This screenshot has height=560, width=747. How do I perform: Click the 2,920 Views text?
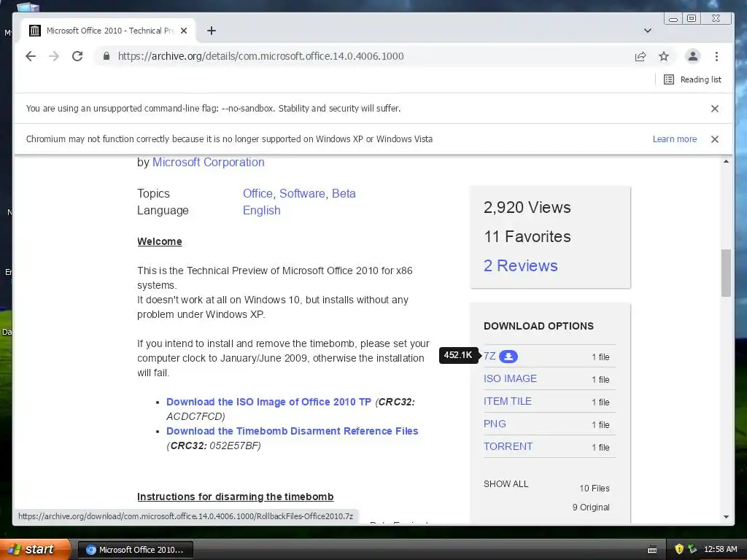[x=527, y=207]
